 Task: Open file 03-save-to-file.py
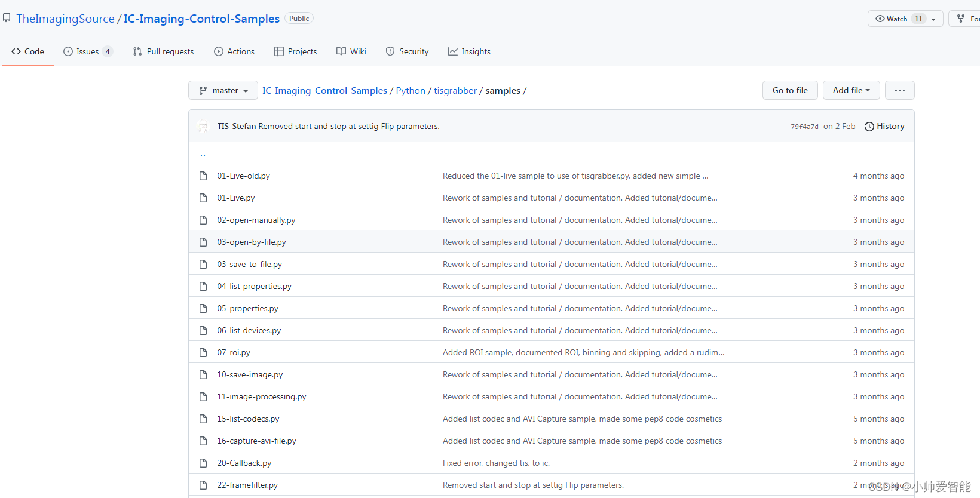249,264
